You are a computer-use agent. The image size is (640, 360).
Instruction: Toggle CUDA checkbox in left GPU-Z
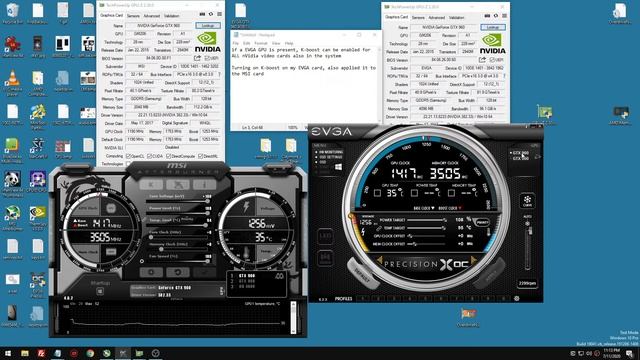[x=149, y=156]
